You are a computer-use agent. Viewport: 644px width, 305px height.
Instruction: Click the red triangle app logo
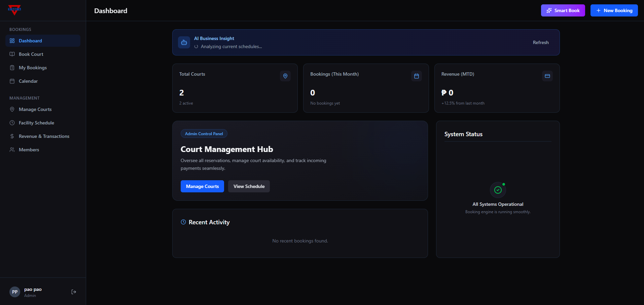[14, 10]
